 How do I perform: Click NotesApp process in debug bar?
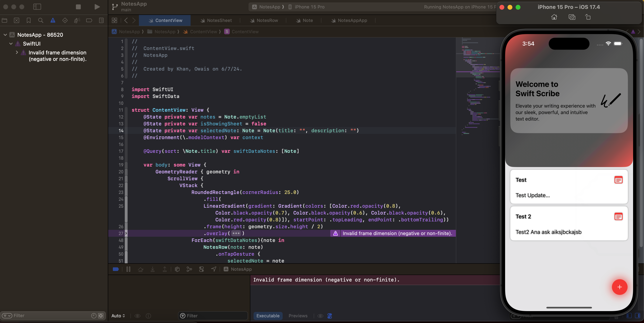point(237,269)
